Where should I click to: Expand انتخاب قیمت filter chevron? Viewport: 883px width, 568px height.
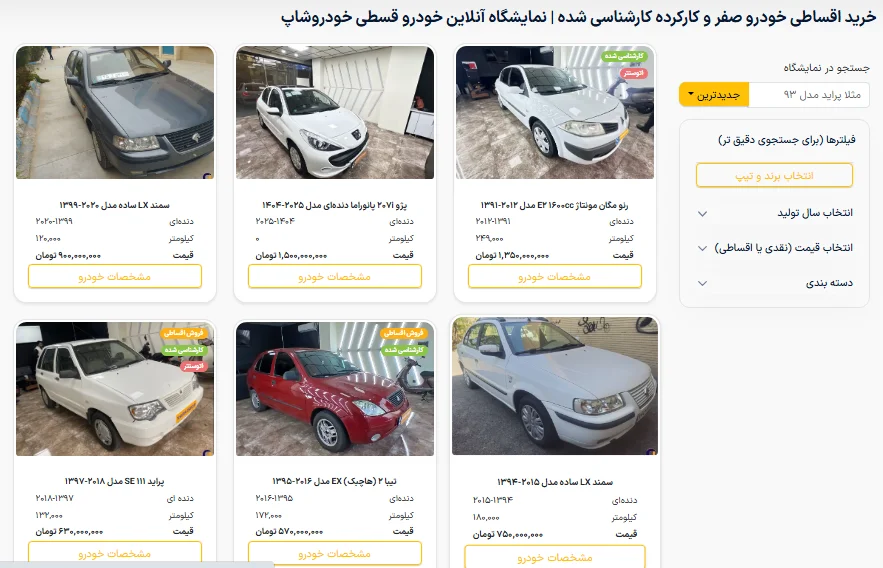[x=702, y=248]
